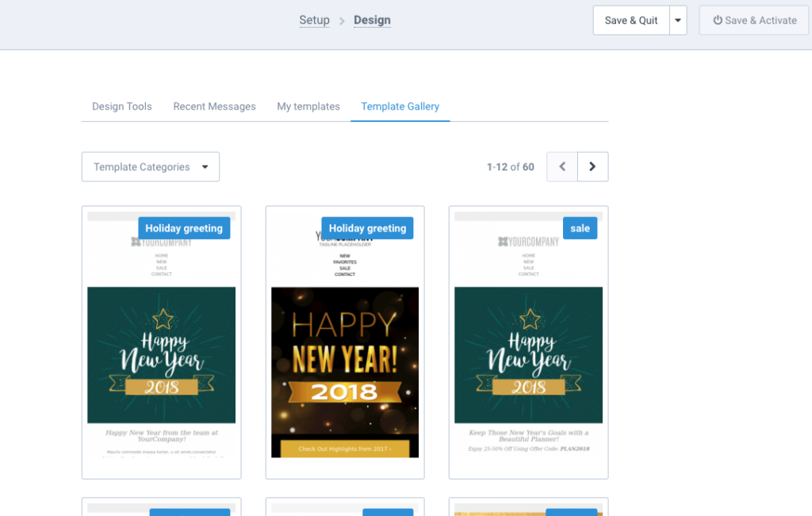Viewport: 812px width, 516px height.
Task: Go to previous page of templates
Action: (562, 166)
